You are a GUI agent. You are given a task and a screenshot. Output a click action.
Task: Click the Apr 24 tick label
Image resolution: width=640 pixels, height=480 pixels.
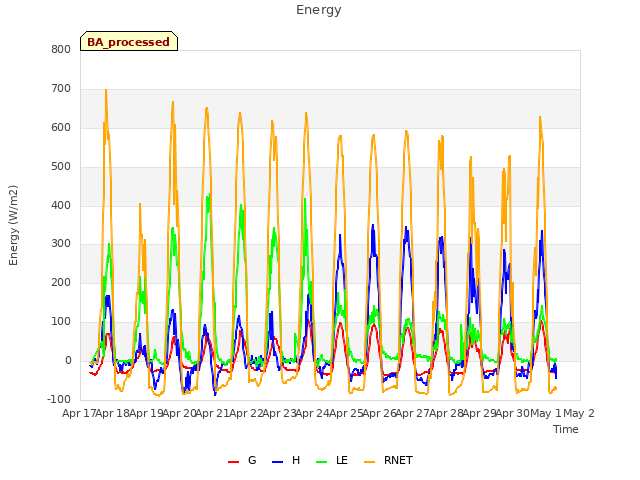click(x=312, y=413)
